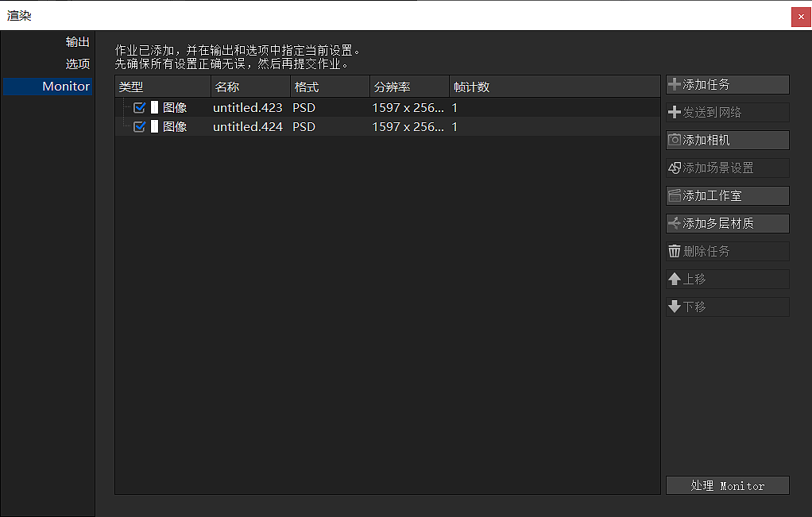
Task: Select the job name untitled.424
Action: tap(248, 127)
